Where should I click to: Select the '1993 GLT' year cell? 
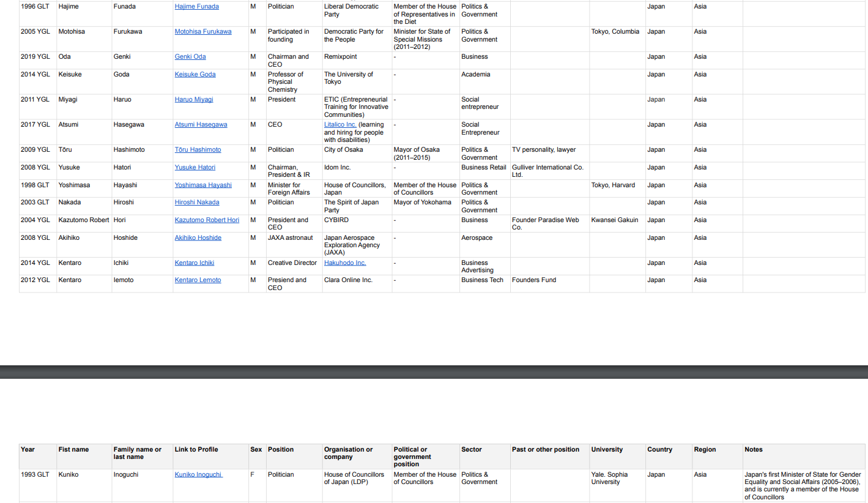38,486
